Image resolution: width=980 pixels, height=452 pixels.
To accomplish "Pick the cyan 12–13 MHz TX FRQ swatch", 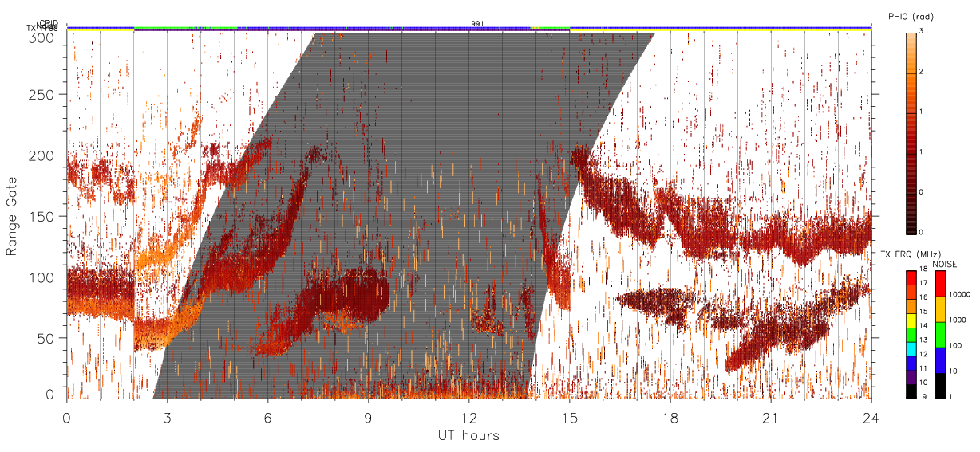I will point(911,349).
